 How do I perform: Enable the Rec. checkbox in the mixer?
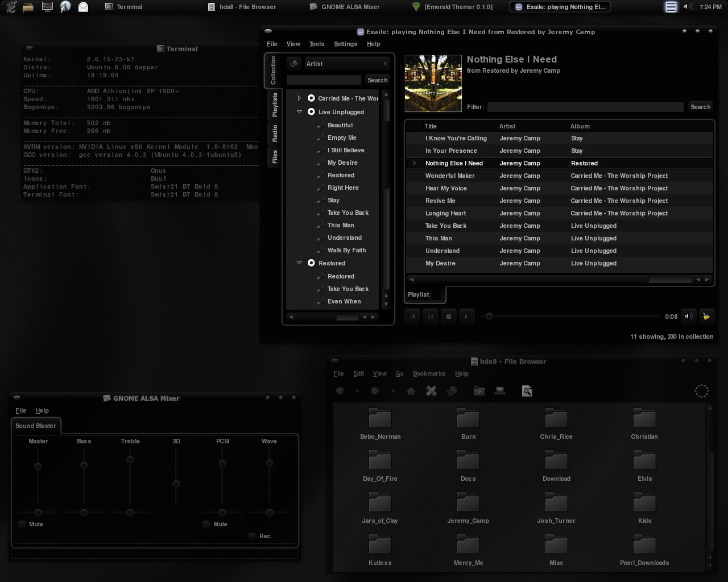coord(252,536)
